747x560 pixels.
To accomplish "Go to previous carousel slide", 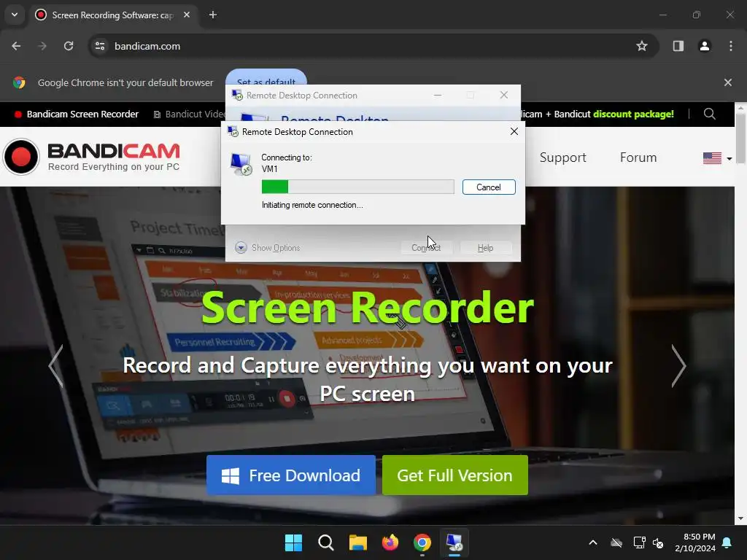I will (56, 366).
